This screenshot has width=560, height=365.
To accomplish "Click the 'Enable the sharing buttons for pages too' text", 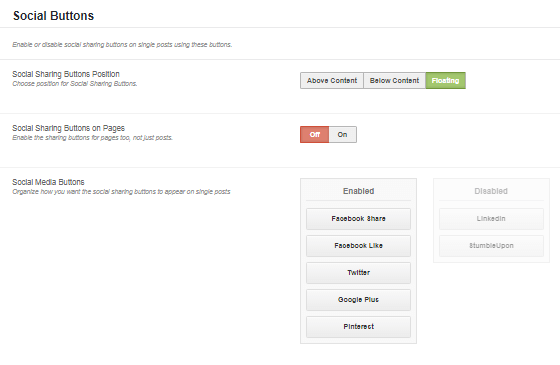I will click(92, 138).
